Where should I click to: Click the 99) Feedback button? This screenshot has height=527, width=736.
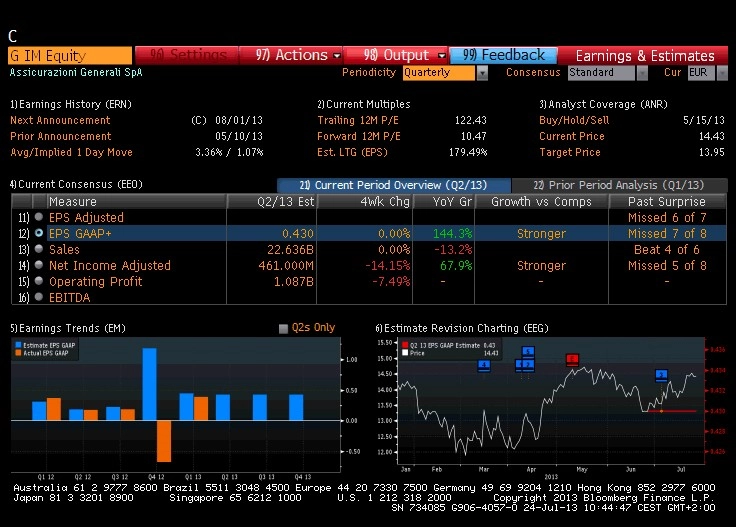click(504, 55)
